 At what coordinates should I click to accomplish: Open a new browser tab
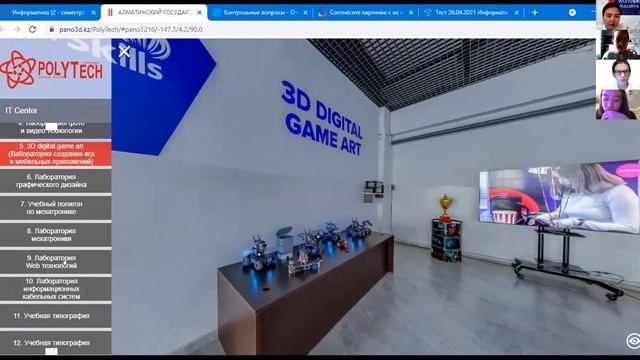point(534,13)
